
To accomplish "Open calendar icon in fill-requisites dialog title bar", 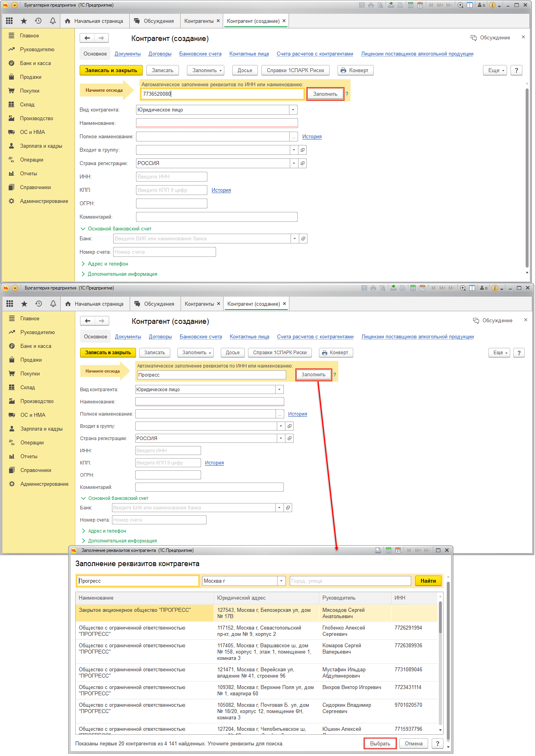I will (398, 550).
